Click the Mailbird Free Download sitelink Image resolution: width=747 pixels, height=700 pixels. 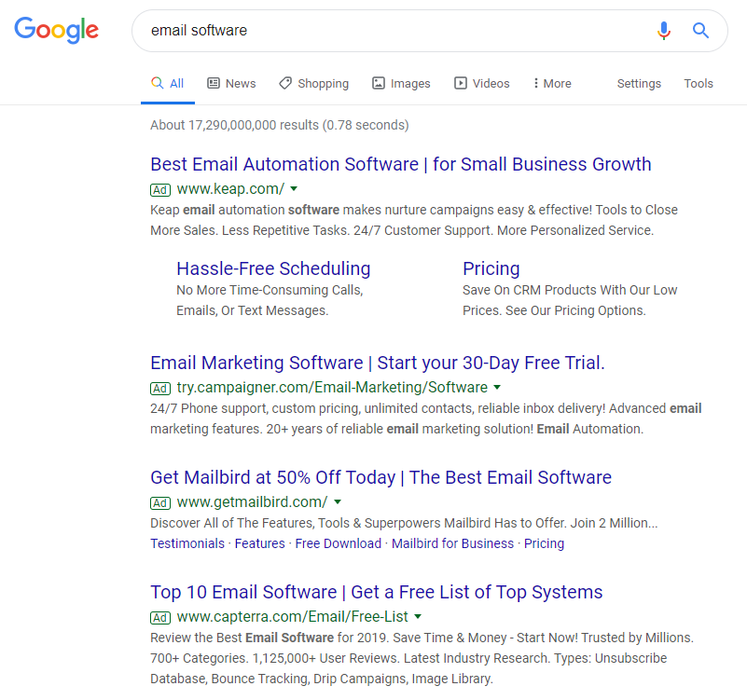(x=338, y=543)
